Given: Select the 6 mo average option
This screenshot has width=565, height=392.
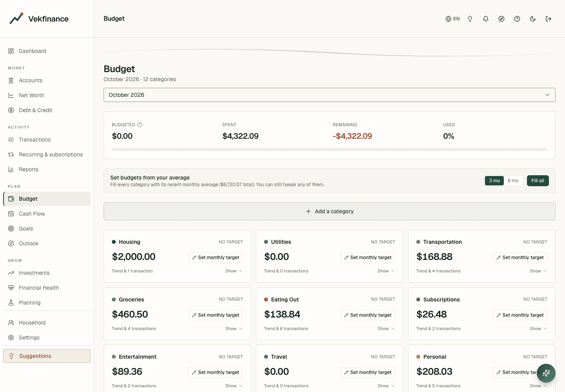Looking at the screenshot, I should pyautogui.click(x=513, y=181).
